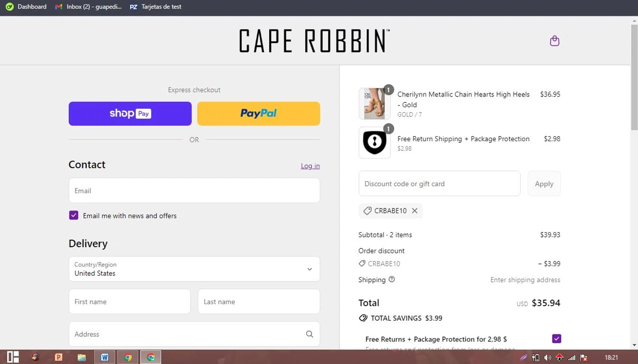The image size is (638, 364).
Task: Open the Dashboard bookmark
Action: (x=26, y=7)
